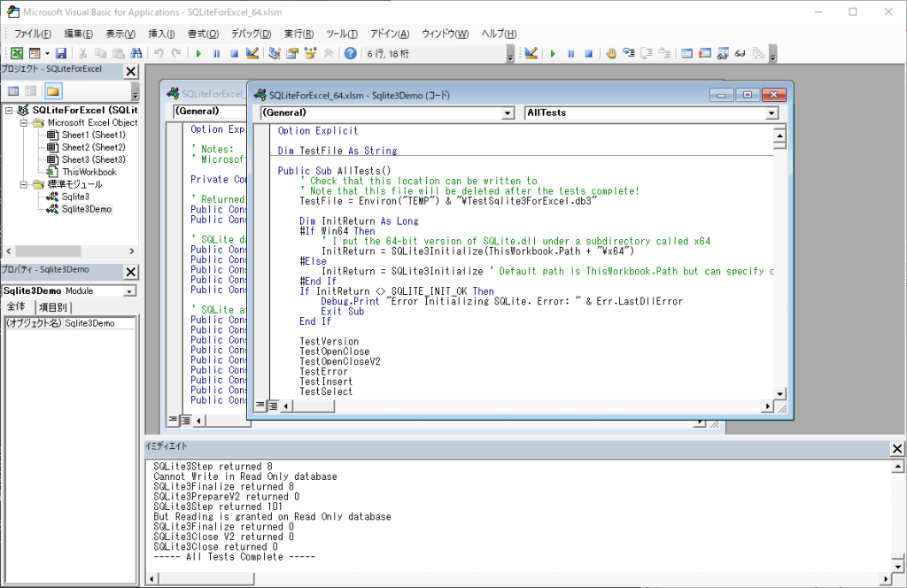Image resolution: width=907 pixels, height=588 pixels.
Task: Click the Insert UserForm icon
Action: tap(35, 54)
